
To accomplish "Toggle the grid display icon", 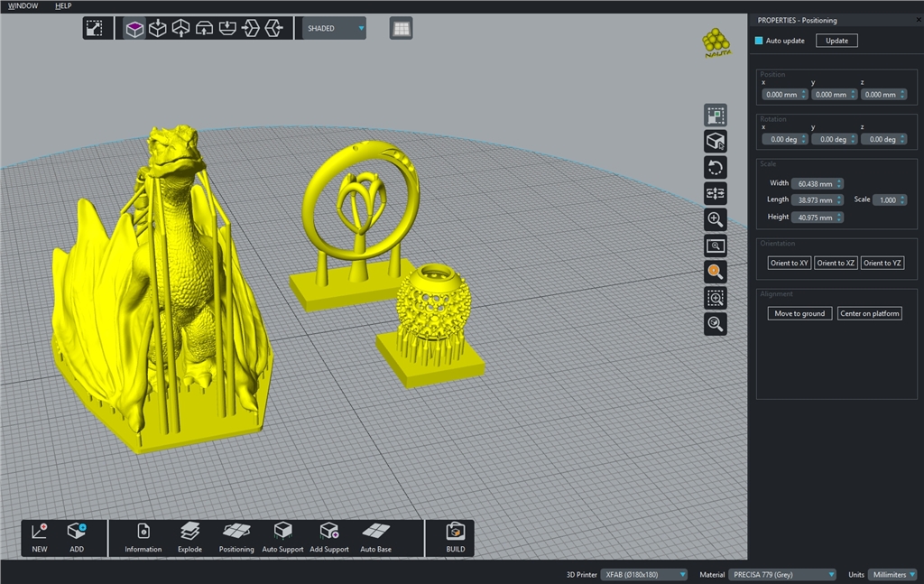I will point(400,28).
